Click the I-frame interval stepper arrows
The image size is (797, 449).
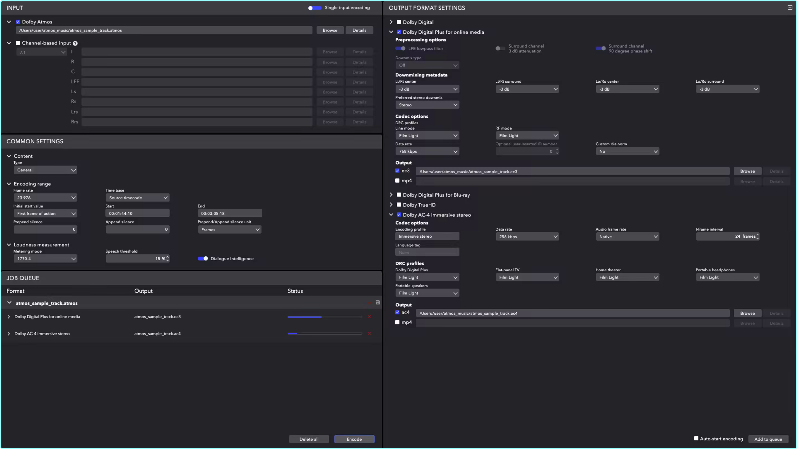(757, 236)
